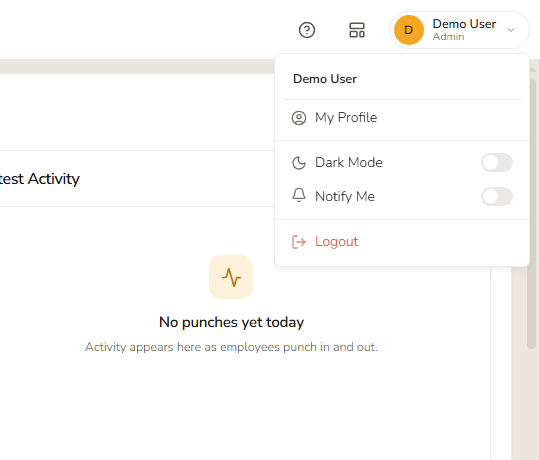Click the 'No punches yet today' text
This screenshot has height=460, width=540.
click(x=231, y=323)
